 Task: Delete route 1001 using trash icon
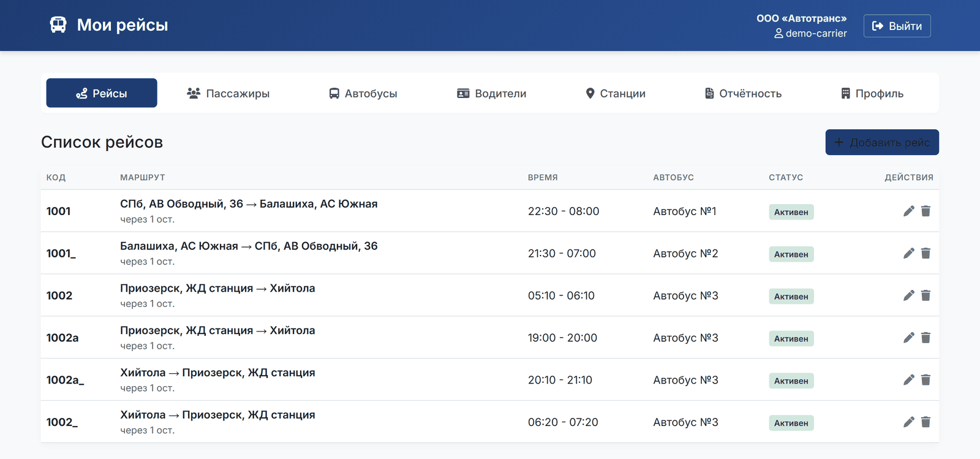click(925, 211)
